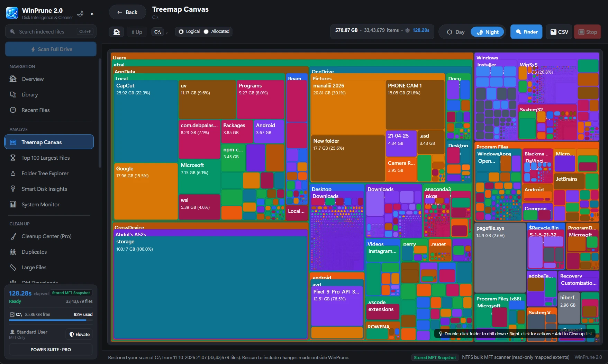Image resolution: width=608 pixels, height=364 pixels.
Task: Start Scan Full Drive
Action: (x=51, y=49)
